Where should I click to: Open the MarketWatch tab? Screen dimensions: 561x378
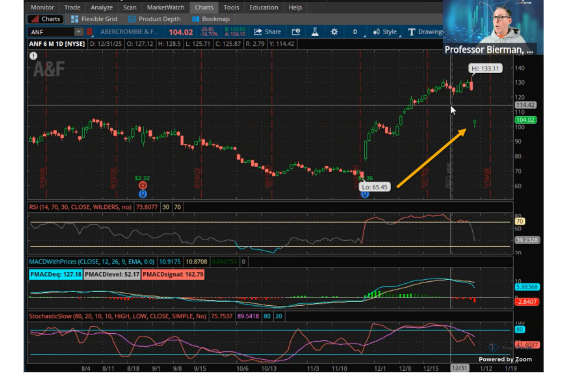[165, 8]
